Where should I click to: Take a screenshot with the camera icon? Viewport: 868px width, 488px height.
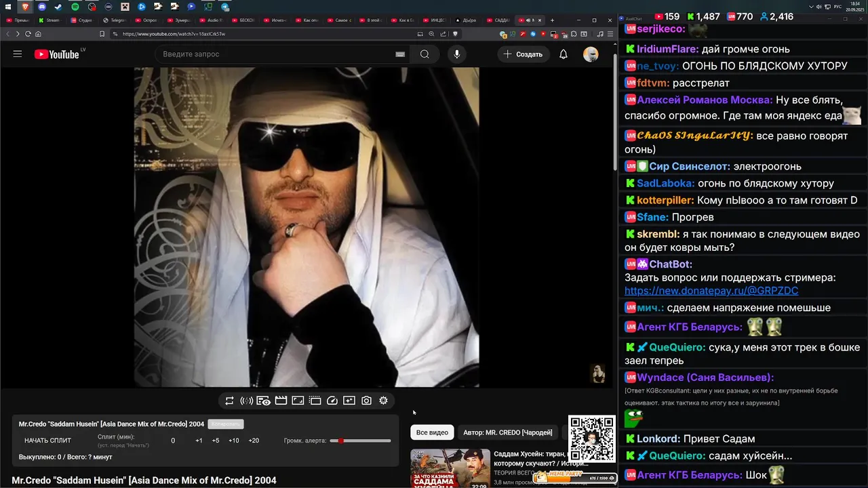click(x=366, y=401)
